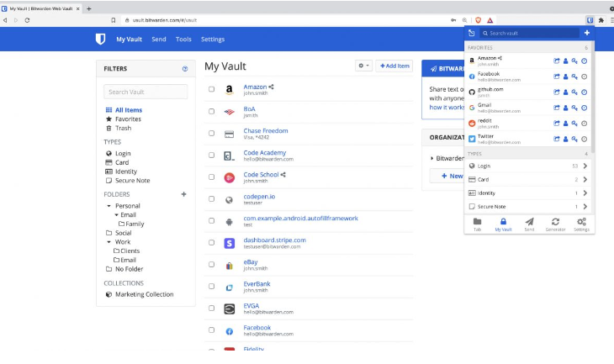The image size is (614, 364).
Task: Collapse the Personal folder
Action: [x=109, y=206]
